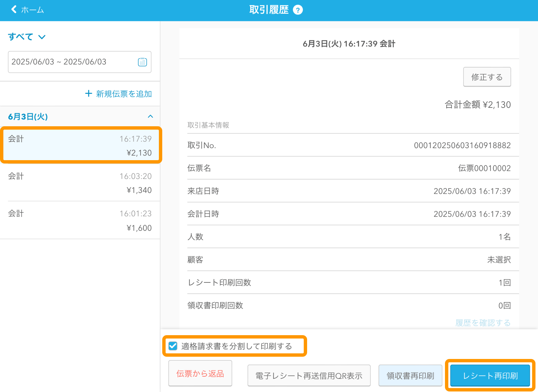Screen dimensions: 538x392
Task: Show 電子レシート再送信用QR表示
Action: [x=309, y=375]
